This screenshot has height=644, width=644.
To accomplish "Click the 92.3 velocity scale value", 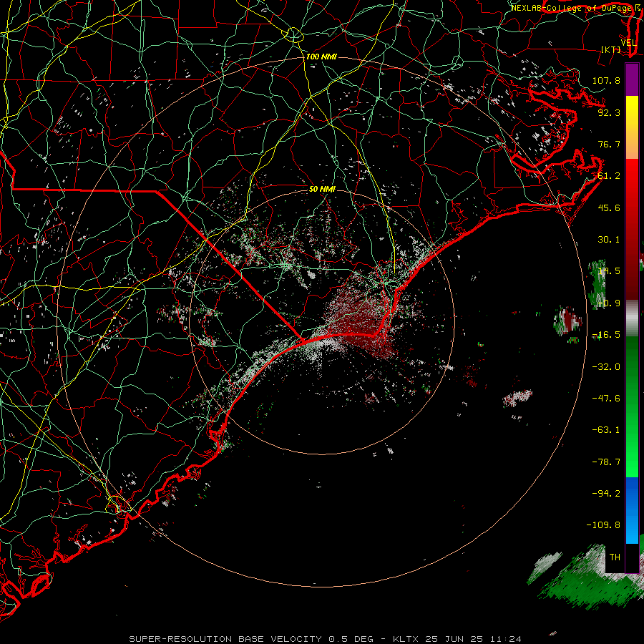I will coord(609,112).
